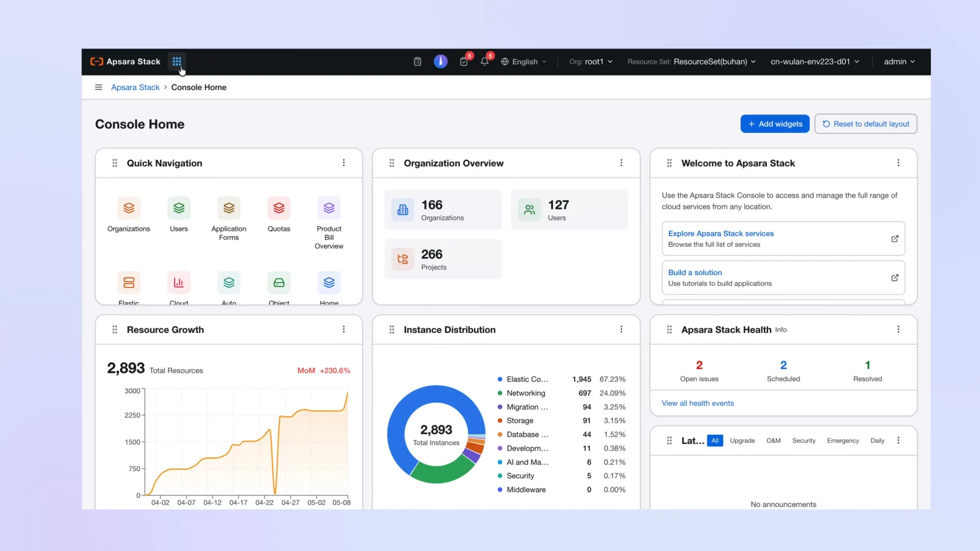Open Welcome widget options menu
The width and height of the screenshot is (980, 551).
[899, 163]
